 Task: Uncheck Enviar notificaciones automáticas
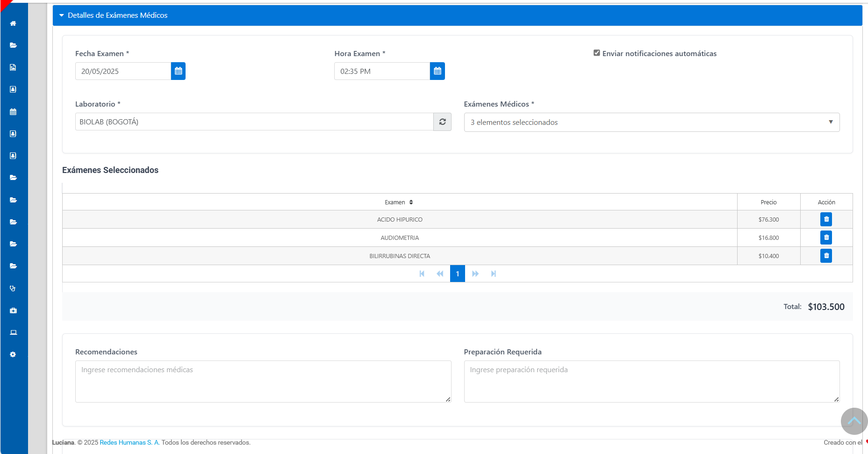(x=597, y=53)
